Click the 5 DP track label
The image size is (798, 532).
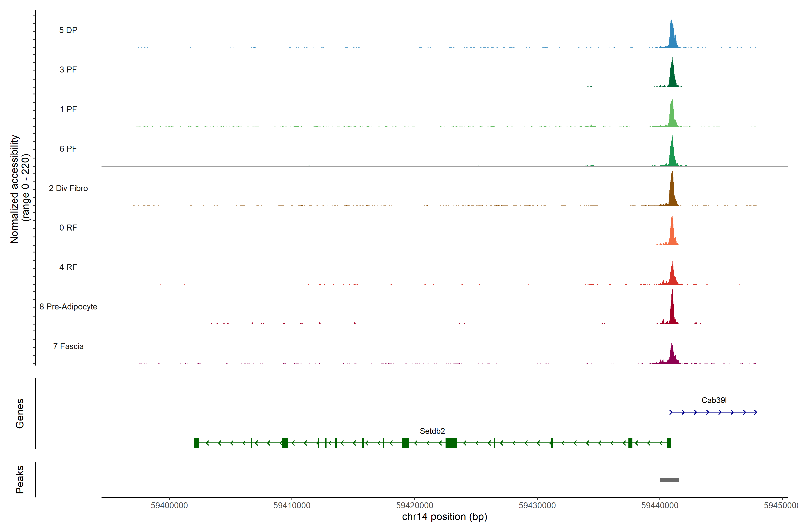(68, 30)
